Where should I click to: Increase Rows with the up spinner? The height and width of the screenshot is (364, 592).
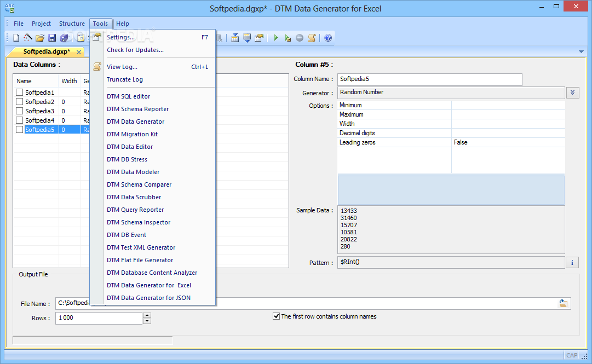coord(147,315)
